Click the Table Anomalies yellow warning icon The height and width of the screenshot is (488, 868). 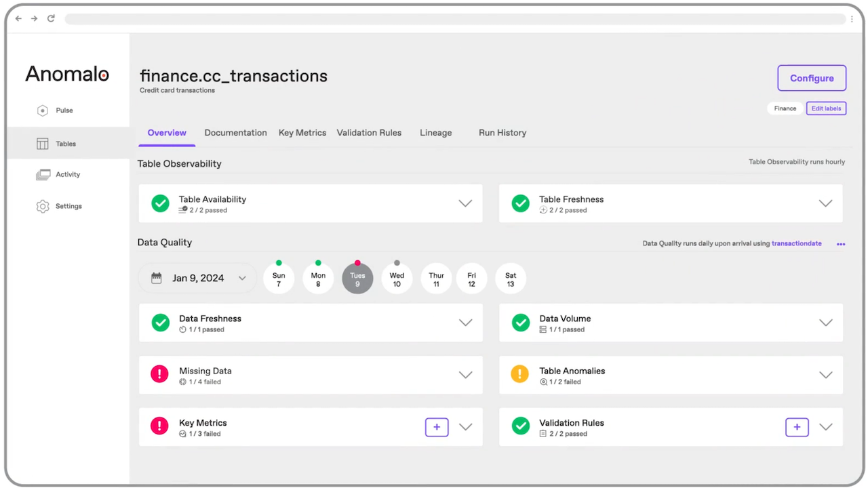520,374
